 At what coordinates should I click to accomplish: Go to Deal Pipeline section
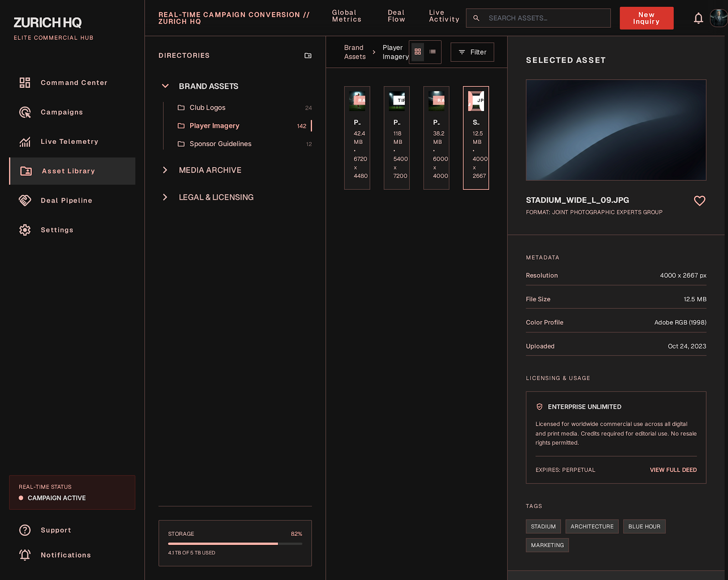click(x=72, y=200)
